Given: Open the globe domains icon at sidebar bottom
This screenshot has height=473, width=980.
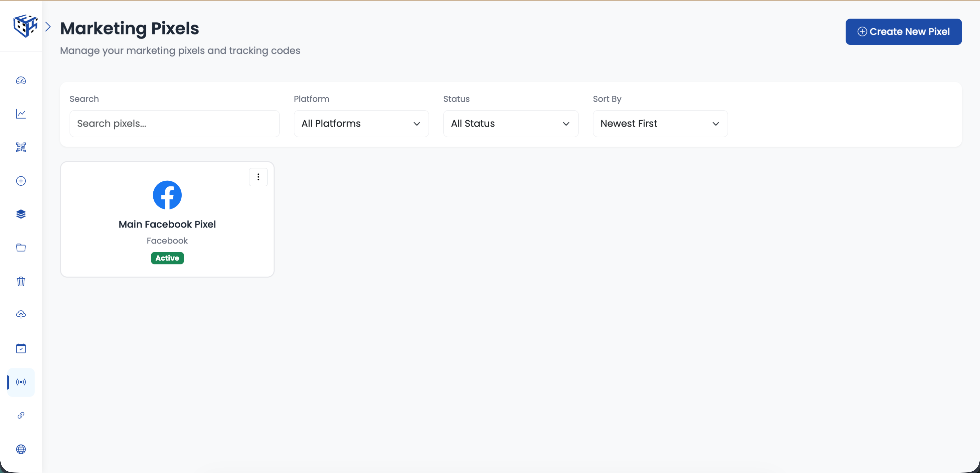Looking at the screenshot, I should 21,449.
